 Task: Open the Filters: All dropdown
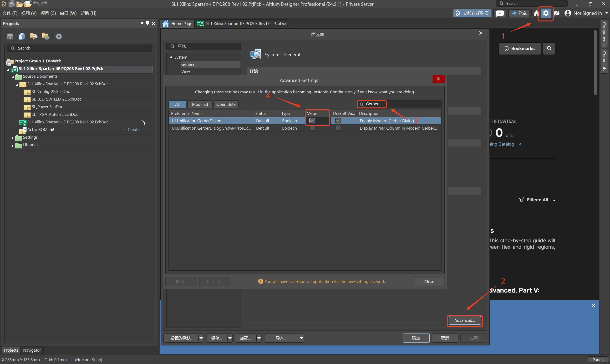[537, 200]
